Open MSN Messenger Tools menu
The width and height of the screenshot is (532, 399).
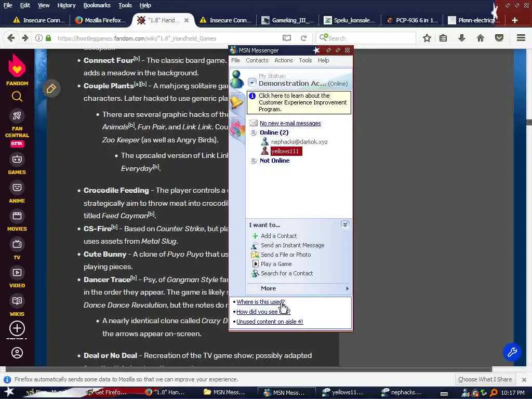[305, 60]
